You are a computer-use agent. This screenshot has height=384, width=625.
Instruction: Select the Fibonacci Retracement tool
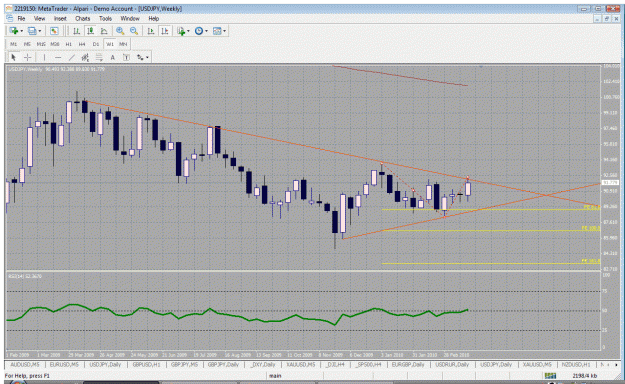point(99,57)
